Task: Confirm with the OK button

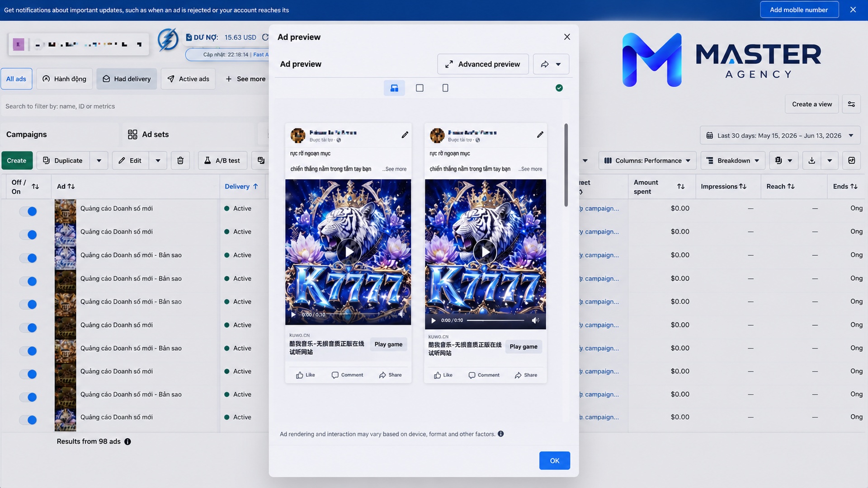Action: tap(555, 460)
